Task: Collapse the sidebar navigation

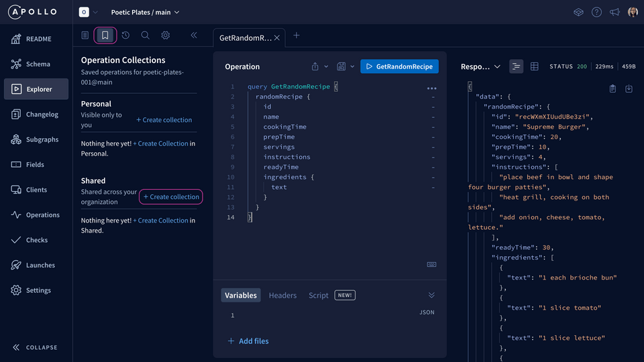Action: 36,347
